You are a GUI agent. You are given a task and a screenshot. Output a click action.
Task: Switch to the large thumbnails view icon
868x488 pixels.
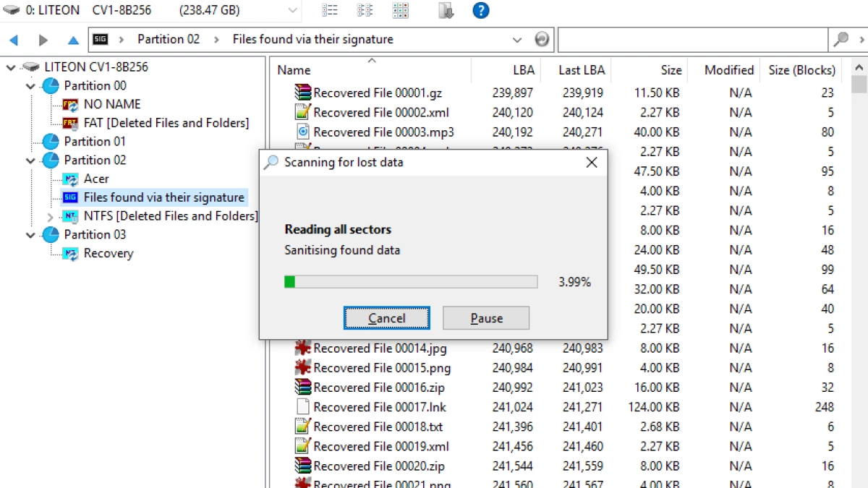[400, 11]
